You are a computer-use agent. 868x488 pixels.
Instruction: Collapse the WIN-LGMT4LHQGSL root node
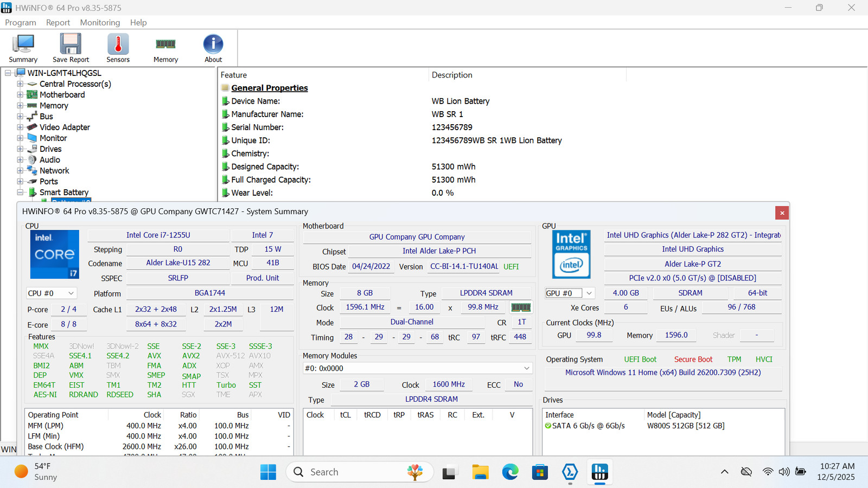point(8,73)
